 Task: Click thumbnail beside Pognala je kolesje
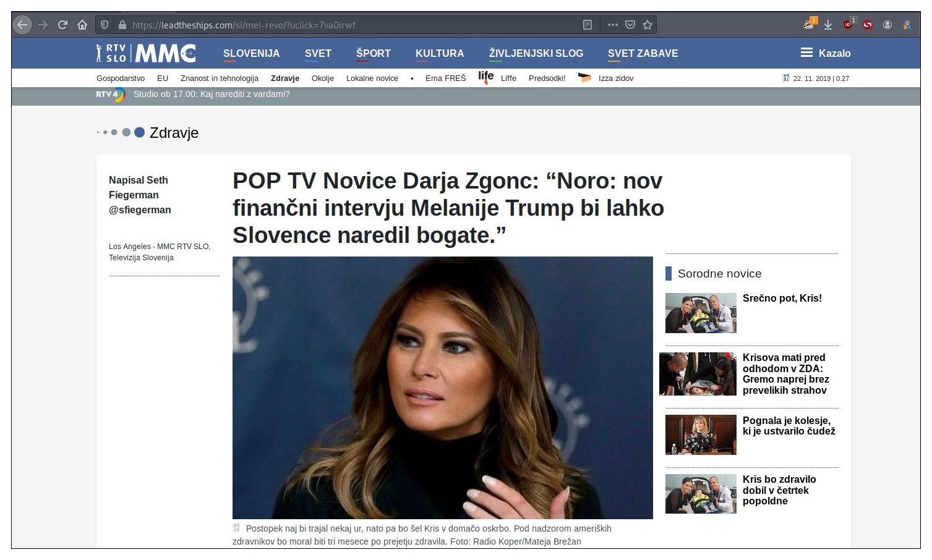coord(701,435)
